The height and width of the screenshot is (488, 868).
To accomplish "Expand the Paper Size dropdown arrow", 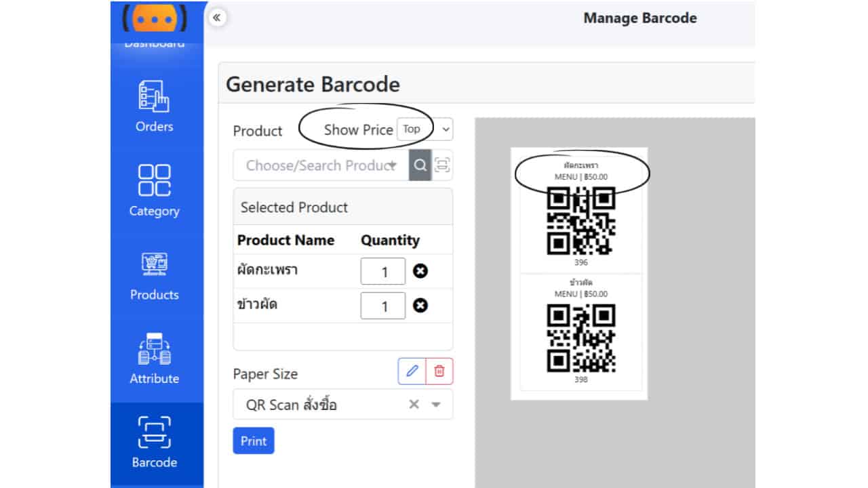I will point(436,405).
